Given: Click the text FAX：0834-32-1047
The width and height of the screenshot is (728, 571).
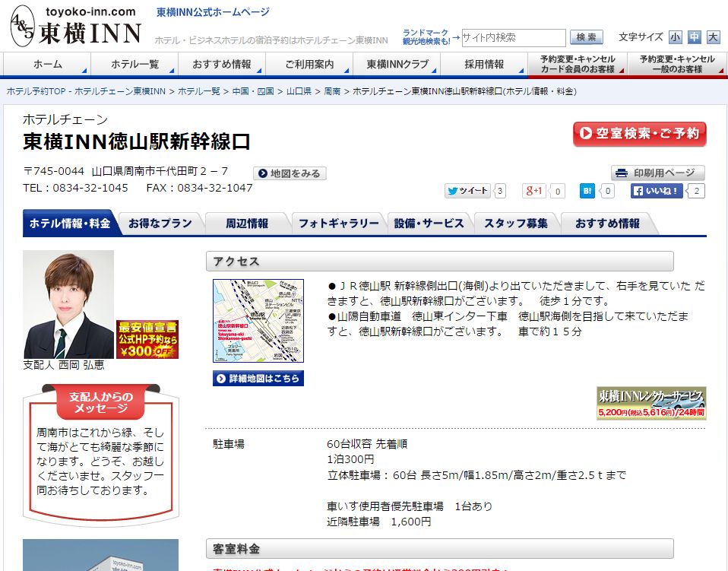Looking at the screenshot, I should point(199,188).
